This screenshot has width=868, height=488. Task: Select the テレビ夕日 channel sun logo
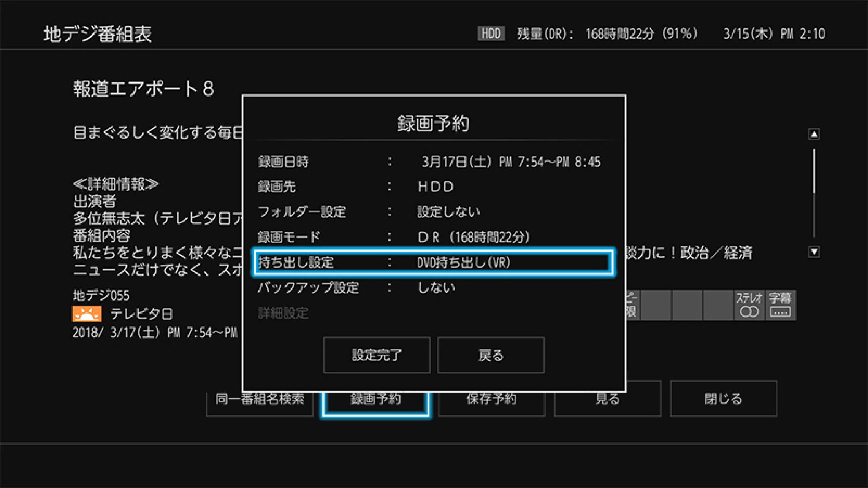point(87,313)
